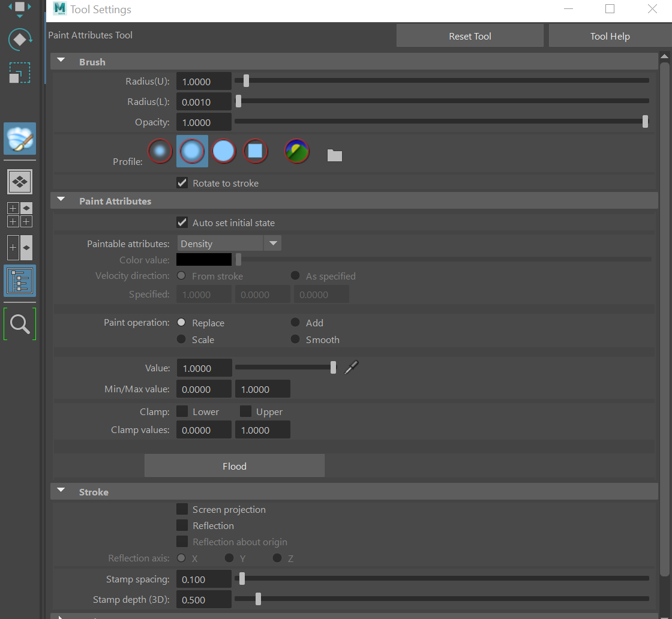Disable Auto set initial state
The height and width of the screenshot is (619, 672).
coord(182,223)
